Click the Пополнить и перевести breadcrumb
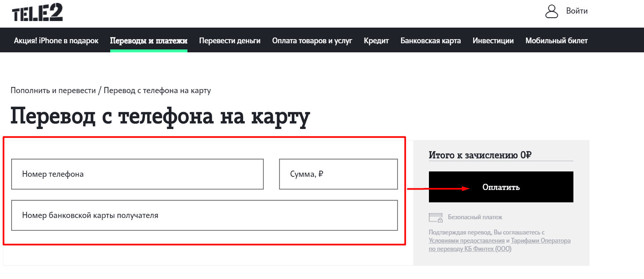This screenshot has height=279, width=644. click(x=53, y=90)
